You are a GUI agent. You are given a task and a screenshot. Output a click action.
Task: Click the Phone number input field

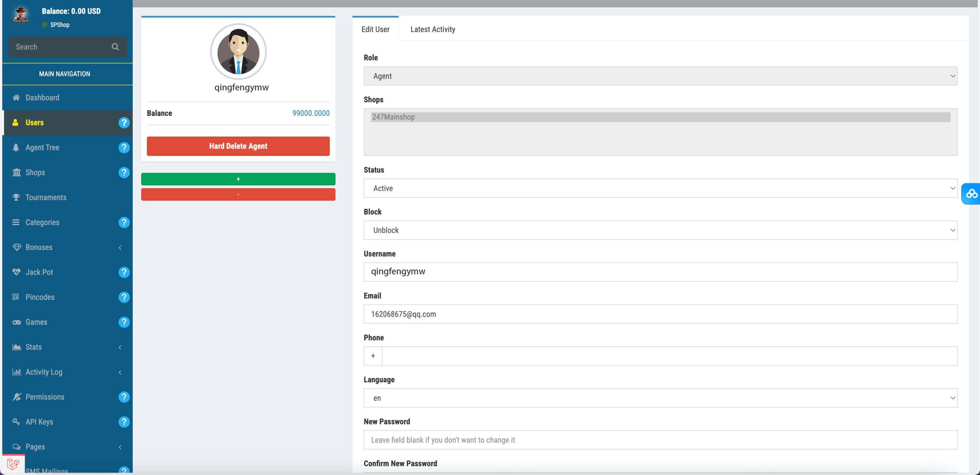[x=670, y=356]
